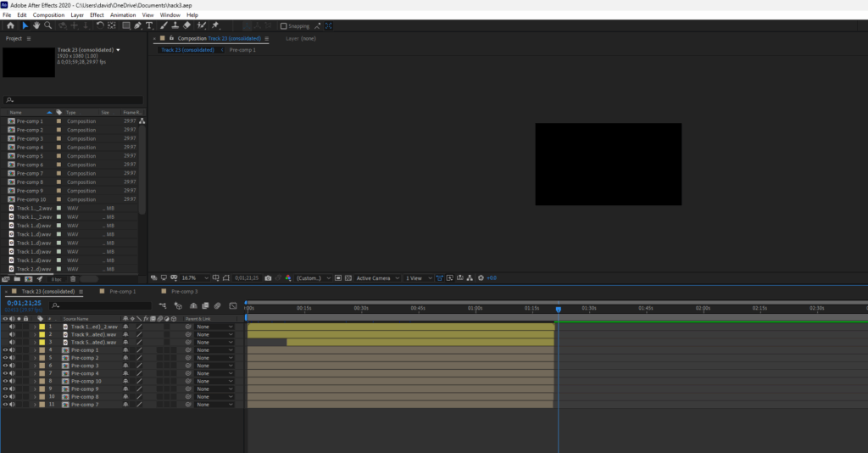Viewport: 868px width, 453px height.
Task: Hide the Pre-comp 7 layer video eye
Action: click(x=6, y=405)
